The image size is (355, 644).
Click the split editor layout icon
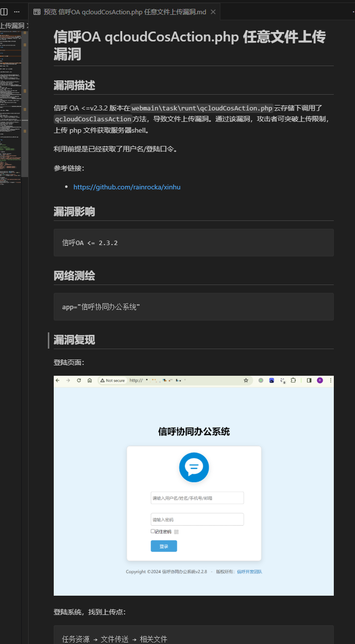coord(4,12)
